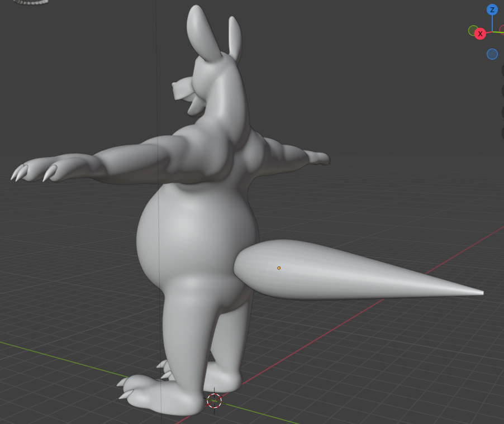Viewport: 504px width, 424px height.
Task: Click the hollow blue negative Z gizmo circle
Action: coord(492,54)
